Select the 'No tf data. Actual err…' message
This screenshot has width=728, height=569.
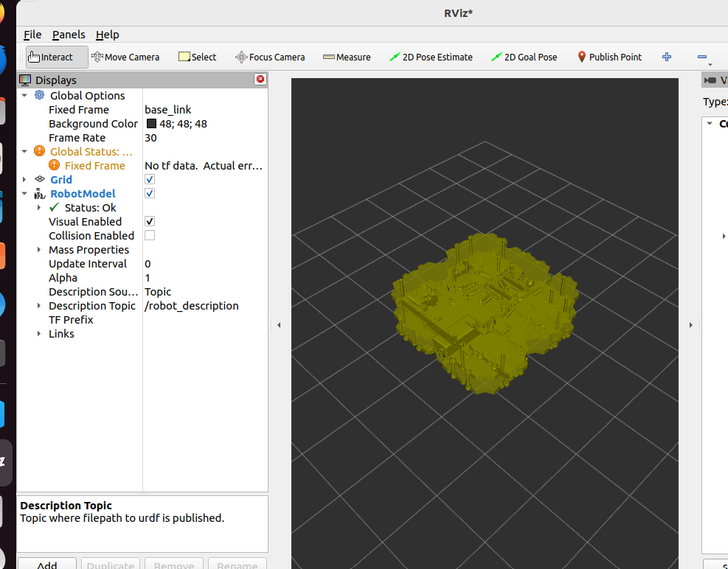tap(204, 166)
